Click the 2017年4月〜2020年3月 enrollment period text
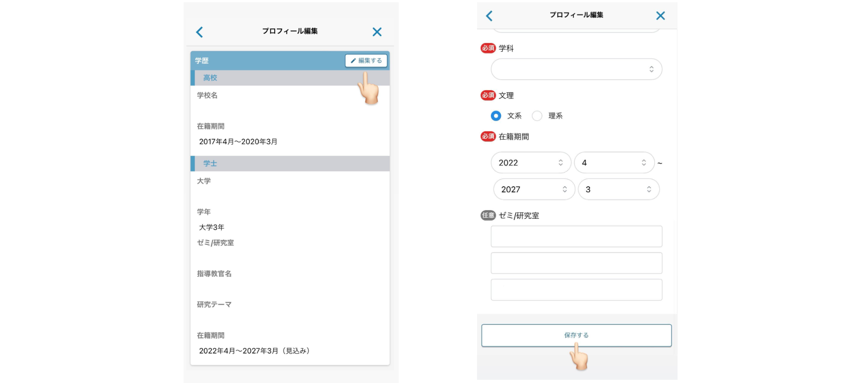Image resolution: width=868 pixels, height=383 pixels. click(x=238, y=142)
